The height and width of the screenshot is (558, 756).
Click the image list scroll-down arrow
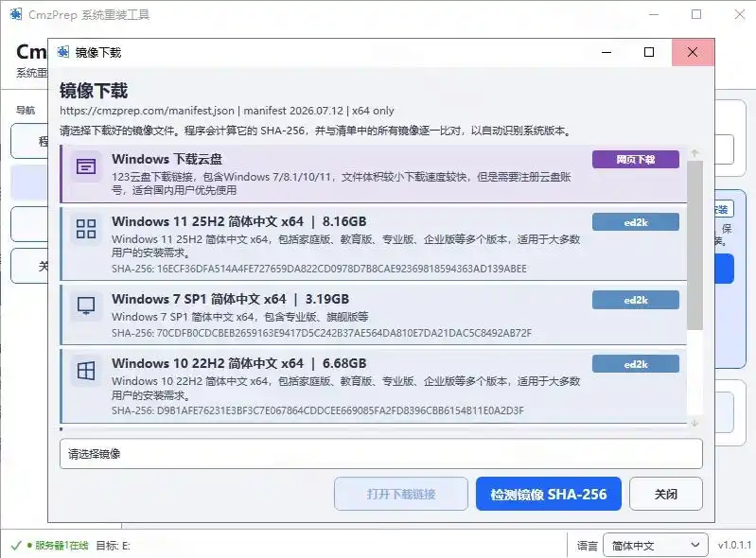coord(694,423)
